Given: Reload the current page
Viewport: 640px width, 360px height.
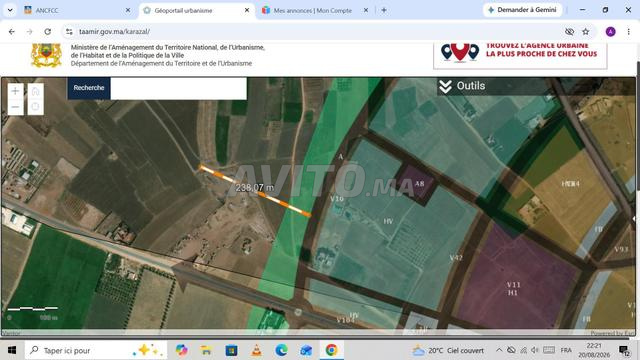Looking at the screenshot, I should pyautogui.click(x=47, y=31).
